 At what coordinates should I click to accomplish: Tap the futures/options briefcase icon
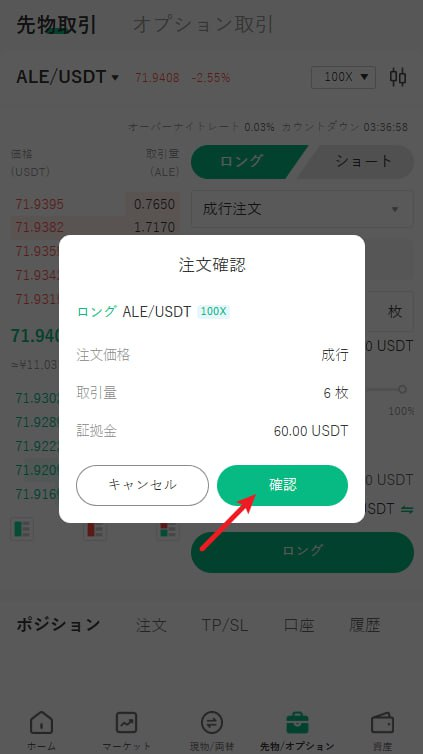[297, 723]
